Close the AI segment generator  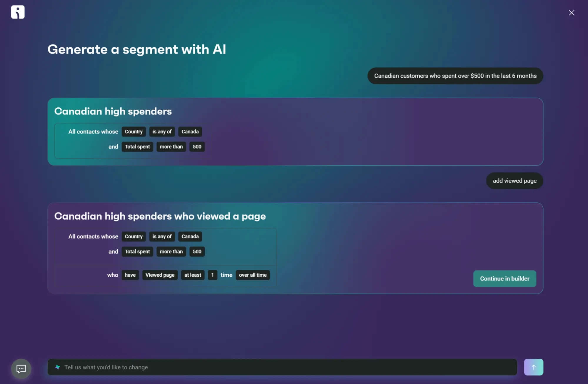tap(571, 13)
